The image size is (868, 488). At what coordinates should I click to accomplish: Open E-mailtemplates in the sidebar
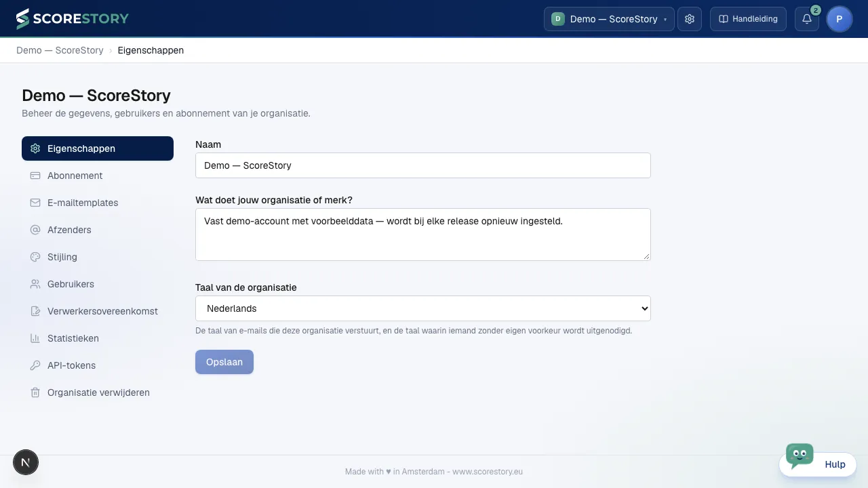tap(98, 203)
